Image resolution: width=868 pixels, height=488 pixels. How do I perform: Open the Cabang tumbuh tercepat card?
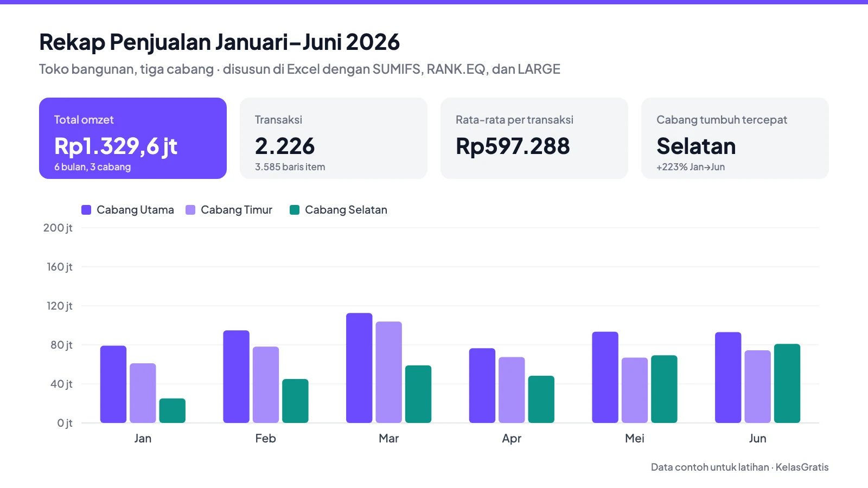point(735,138)
